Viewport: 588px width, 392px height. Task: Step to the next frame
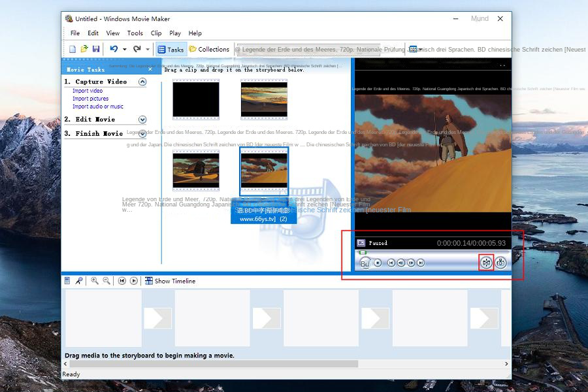click(x=411, y=263)
